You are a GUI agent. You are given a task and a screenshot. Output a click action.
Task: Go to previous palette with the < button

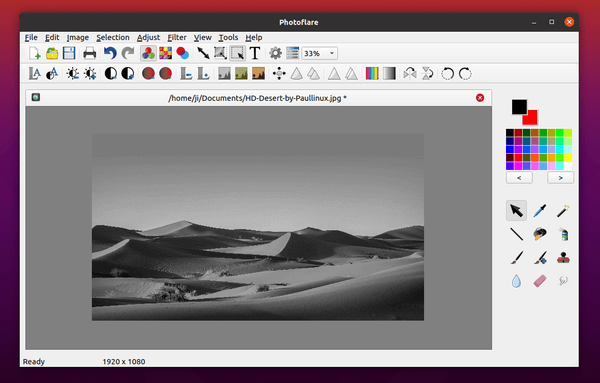[x=519, y=178]
